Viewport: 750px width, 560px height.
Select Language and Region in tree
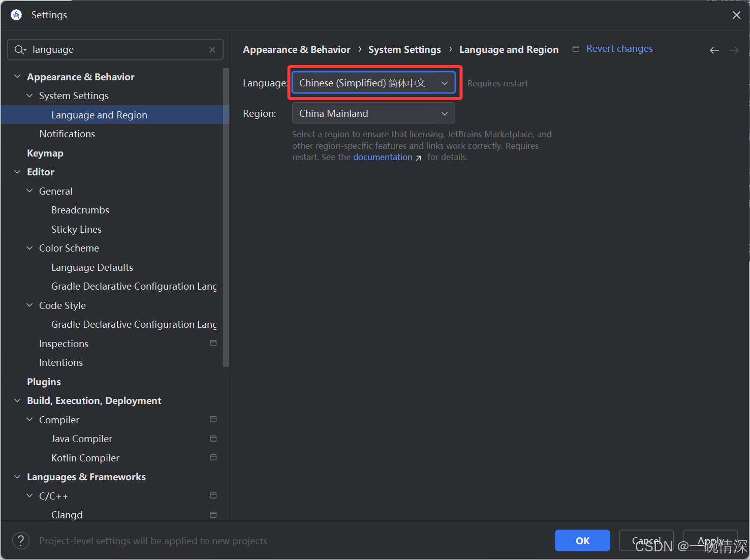tap(115, 115)
